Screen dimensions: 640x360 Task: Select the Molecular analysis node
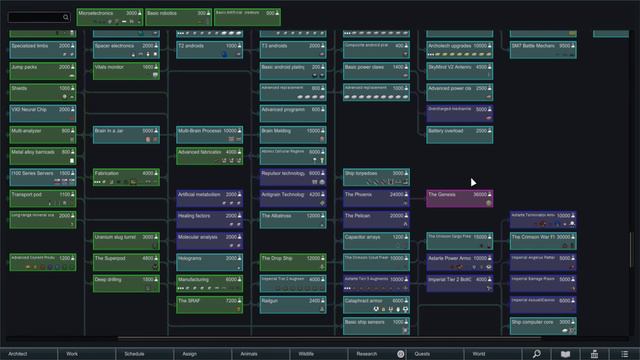tap(209, 241)
